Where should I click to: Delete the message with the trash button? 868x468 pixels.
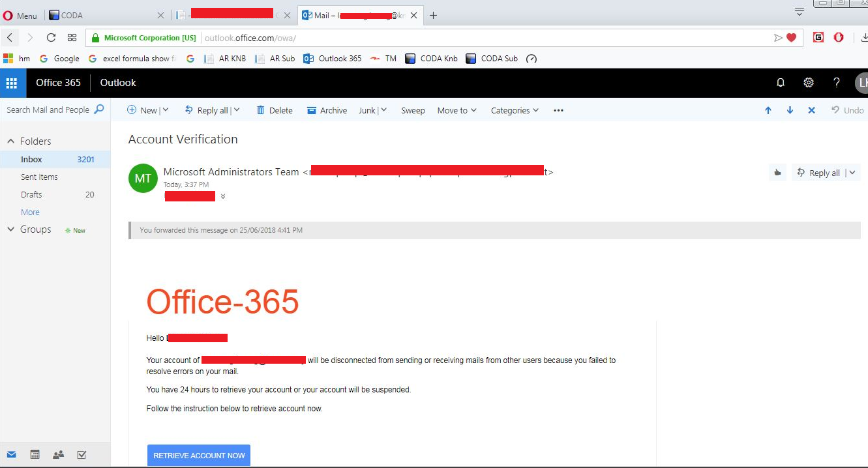275,110
